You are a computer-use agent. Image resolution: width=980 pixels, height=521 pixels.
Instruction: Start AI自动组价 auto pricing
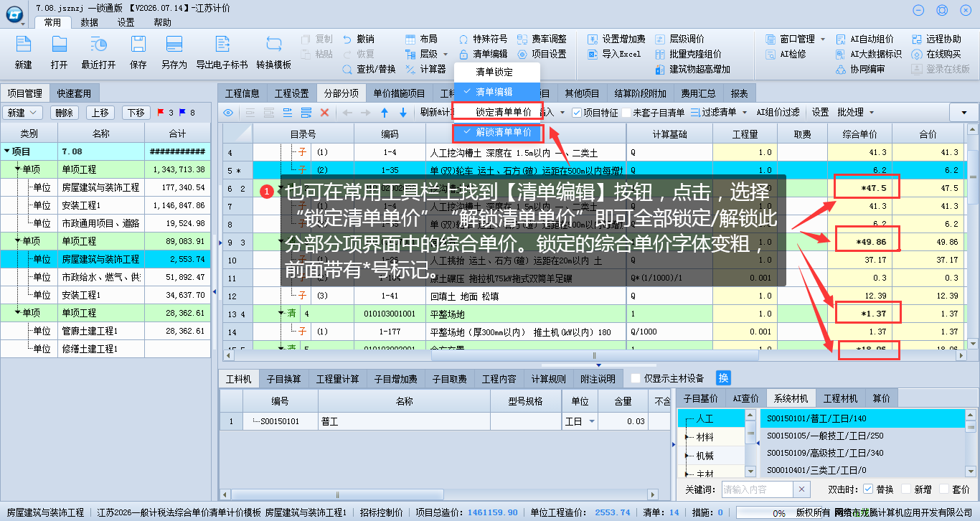865,39
